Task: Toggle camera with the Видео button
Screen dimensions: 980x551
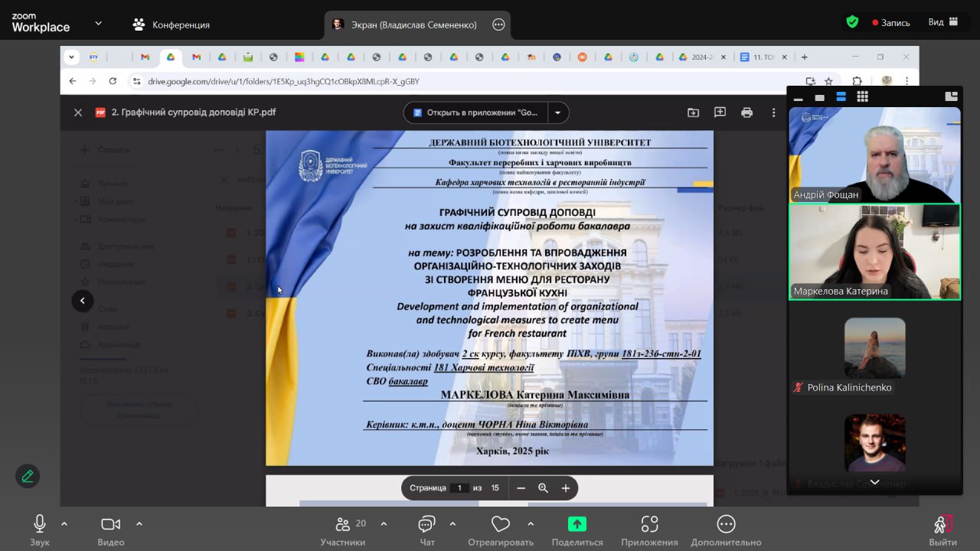Action: click(x=111, y=530)
